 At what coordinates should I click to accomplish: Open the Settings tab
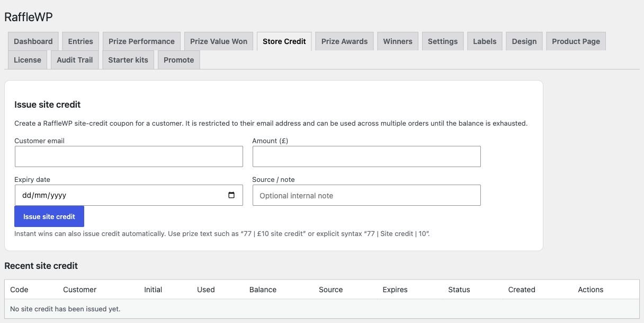pyautogui.click(x=443, y=41)
